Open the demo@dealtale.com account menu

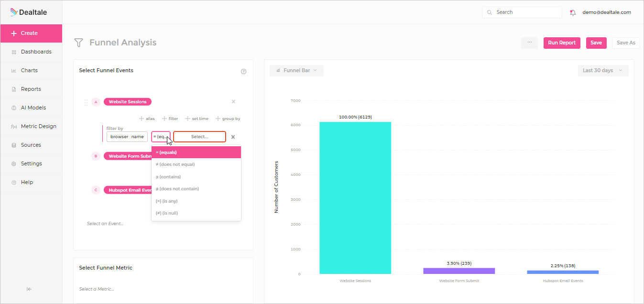pyautogui.click(x=607, y=12)
